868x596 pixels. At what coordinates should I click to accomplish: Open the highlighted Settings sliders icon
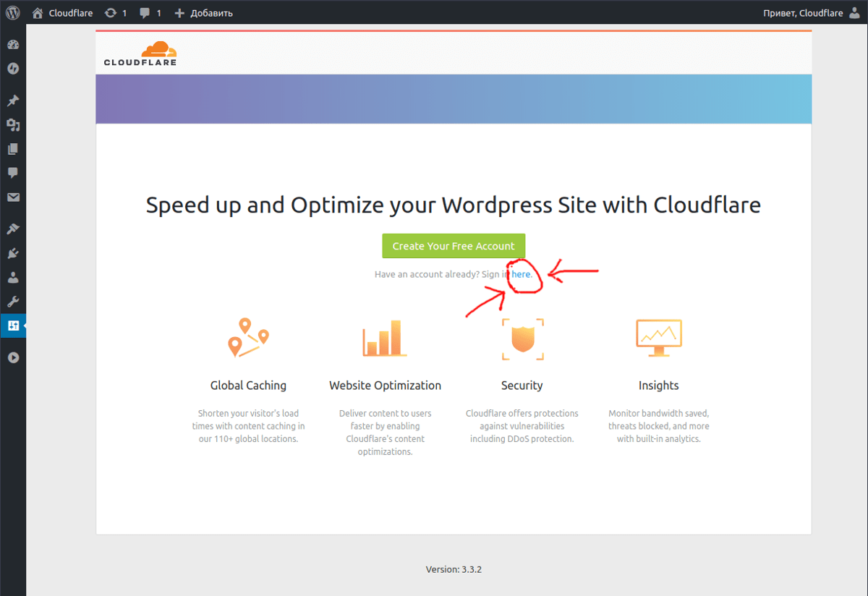pyautogui.click(x=13, y=325)
